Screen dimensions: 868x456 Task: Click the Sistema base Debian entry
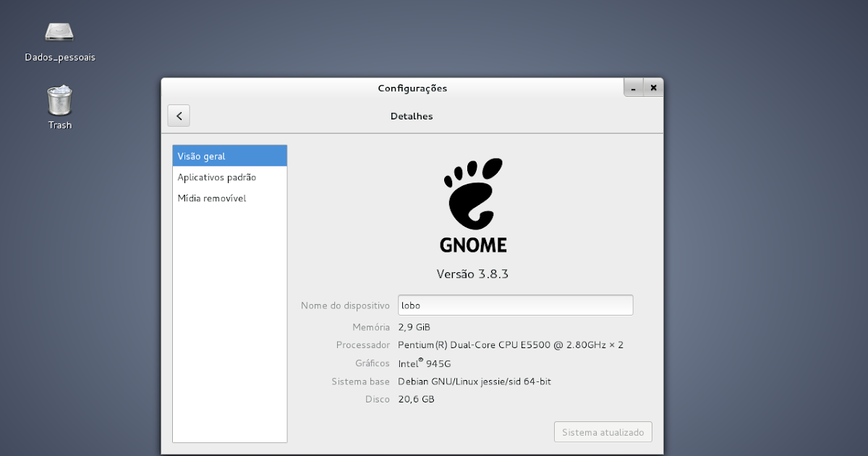coord(474,381)
